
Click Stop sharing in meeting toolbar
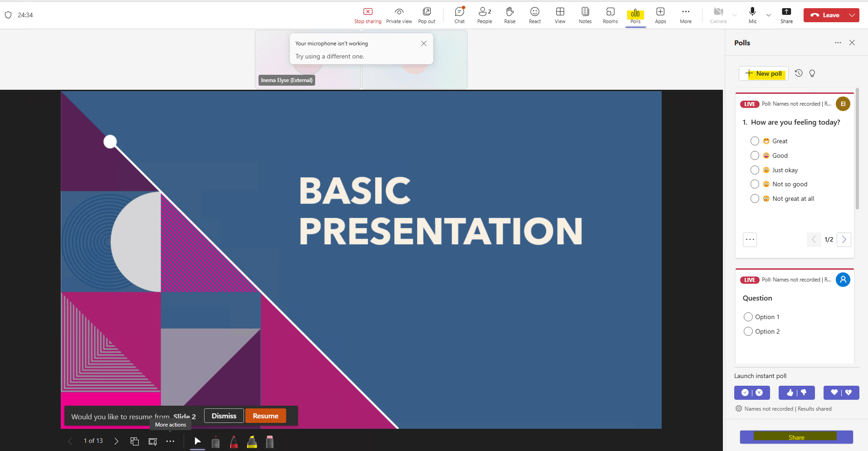tap(368, 15)
